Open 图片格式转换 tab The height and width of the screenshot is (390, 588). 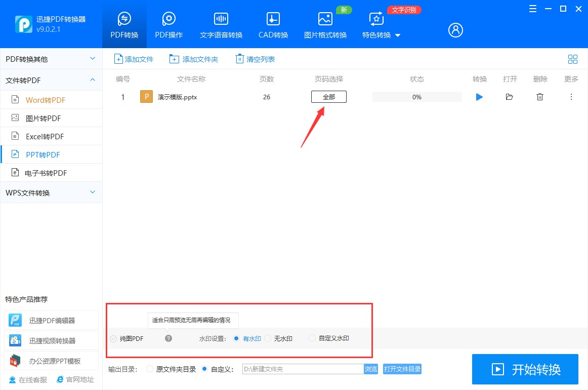pyautogui.click(x=325, y=25)
